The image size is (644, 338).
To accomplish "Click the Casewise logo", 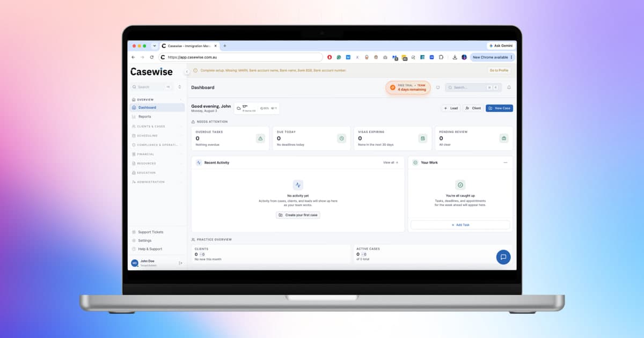I will 151,71.
